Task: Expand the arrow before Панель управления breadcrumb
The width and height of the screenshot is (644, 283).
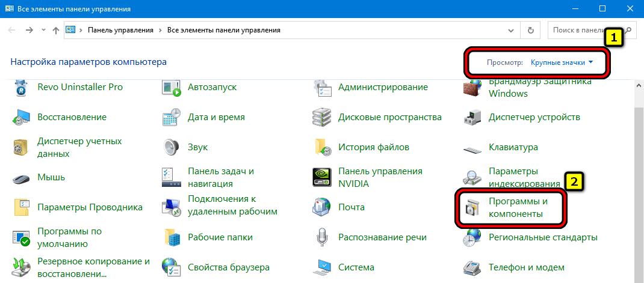Action: [x=81, y=31]
